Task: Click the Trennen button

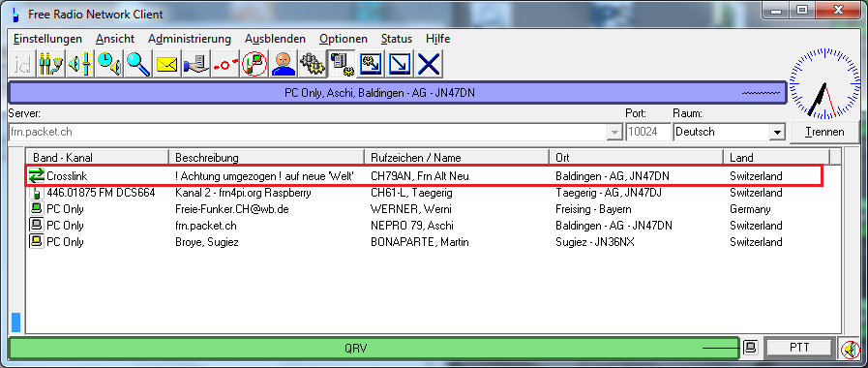Action: tap(824, 132)
